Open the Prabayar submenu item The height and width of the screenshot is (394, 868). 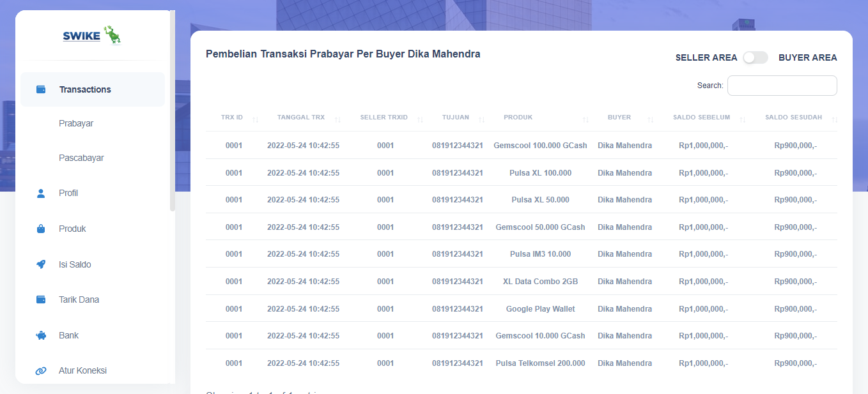point(76,123)
